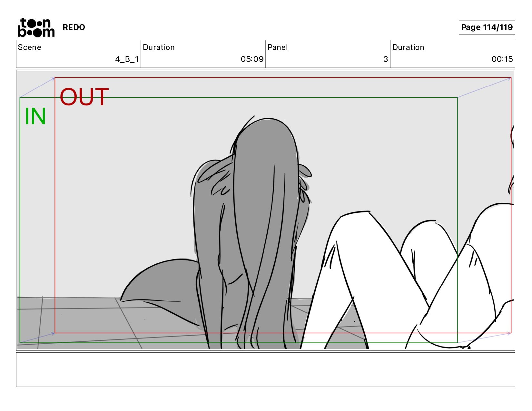Select the scene value 4_B_1
This screenshot has width=532, height=411.
point(127,59)
